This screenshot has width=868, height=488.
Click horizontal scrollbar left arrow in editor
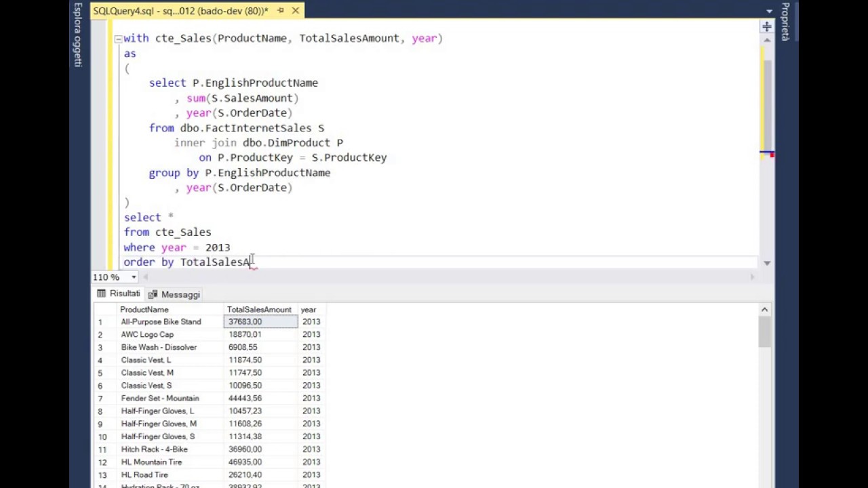tap(145, 277)
